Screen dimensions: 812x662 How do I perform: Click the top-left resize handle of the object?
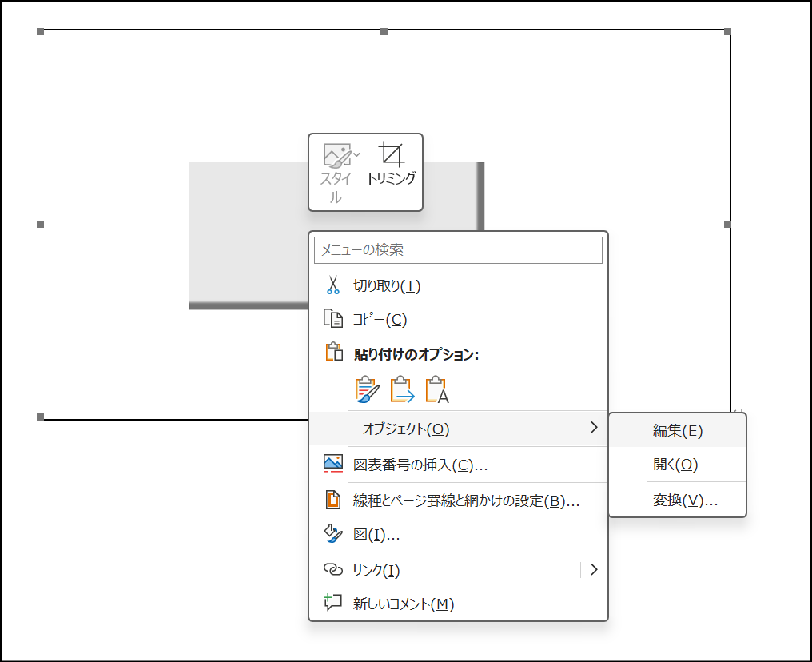tap(41, 32)
